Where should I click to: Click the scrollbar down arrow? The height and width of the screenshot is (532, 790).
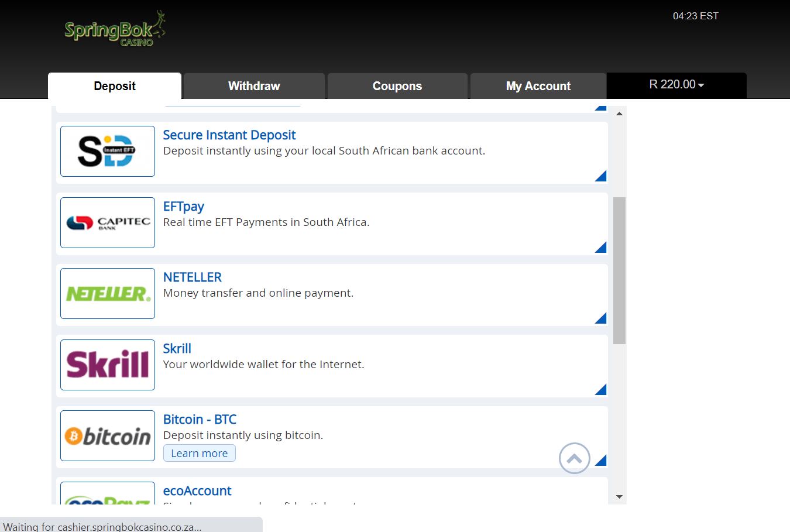point(619,497)
